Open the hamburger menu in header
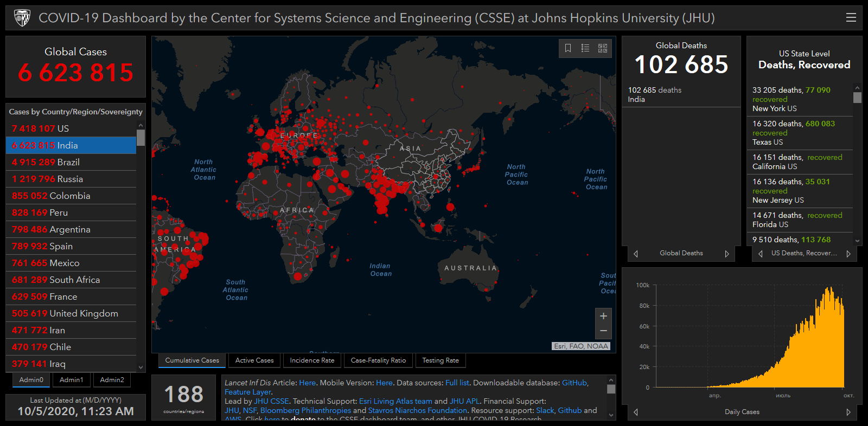Viewport: 868px width, 426px height. [x=851, y=17]
